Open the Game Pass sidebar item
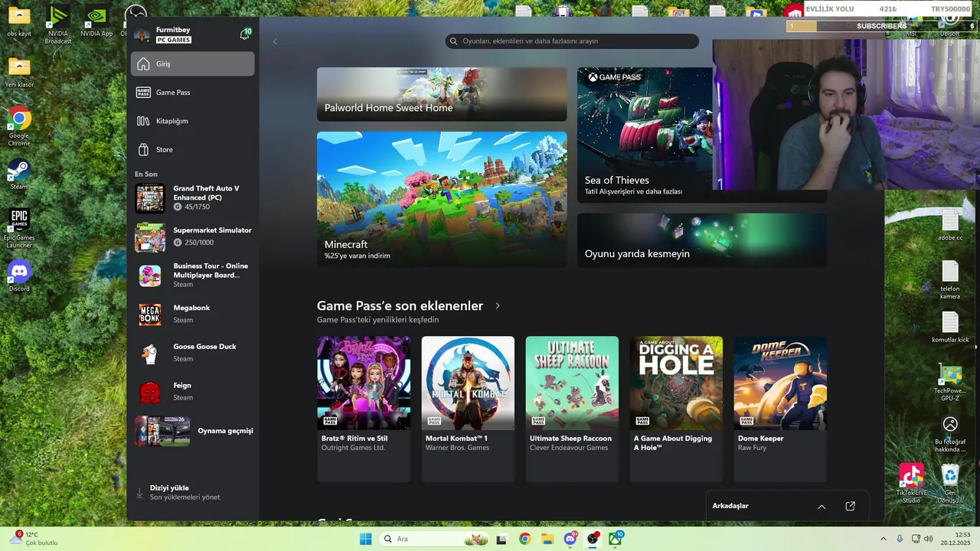 point(192,93)
